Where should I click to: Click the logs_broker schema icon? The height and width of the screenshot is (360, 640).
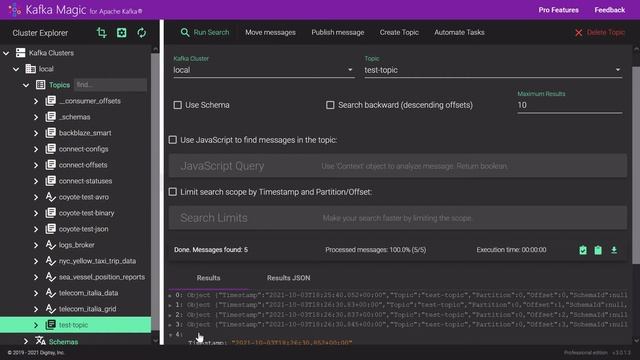(51, 245)
